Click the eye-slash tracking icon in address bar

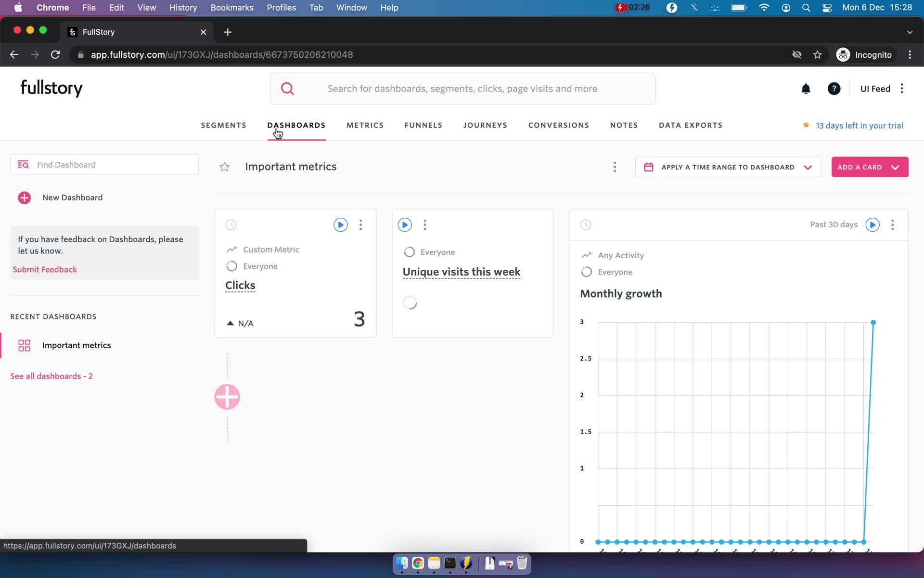point(797,55)
